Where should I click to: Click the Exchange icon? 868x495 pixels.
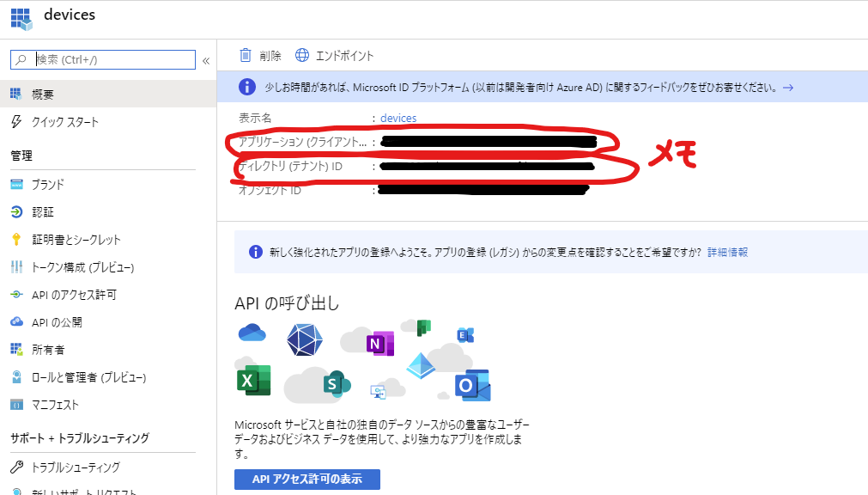pyautogui.click(x=465, y=335)
